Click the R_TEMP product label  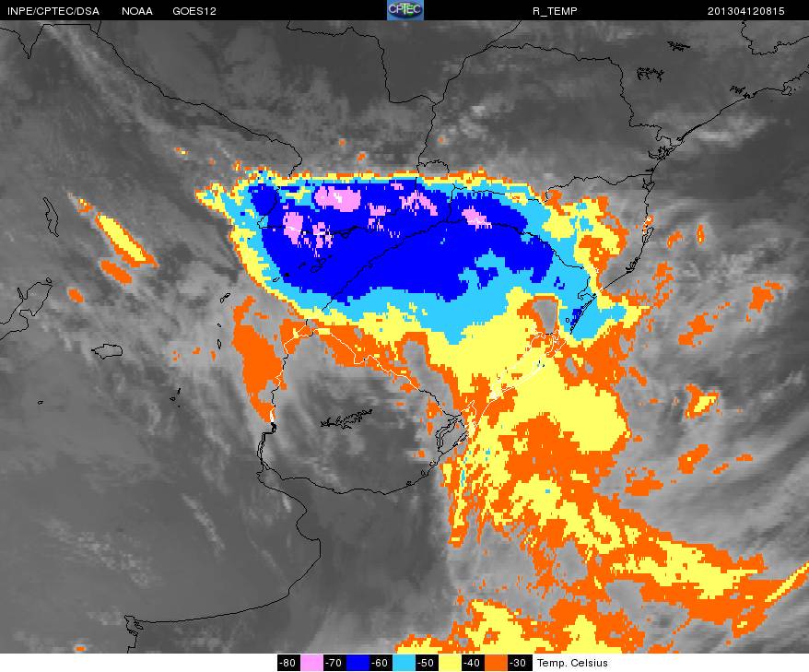coord(555,11)
